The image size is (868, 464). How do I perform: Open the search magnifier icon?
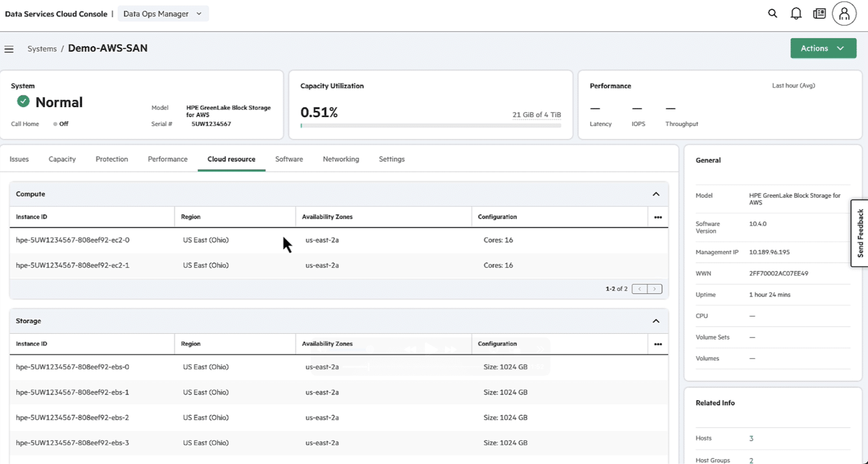point(773,13)
